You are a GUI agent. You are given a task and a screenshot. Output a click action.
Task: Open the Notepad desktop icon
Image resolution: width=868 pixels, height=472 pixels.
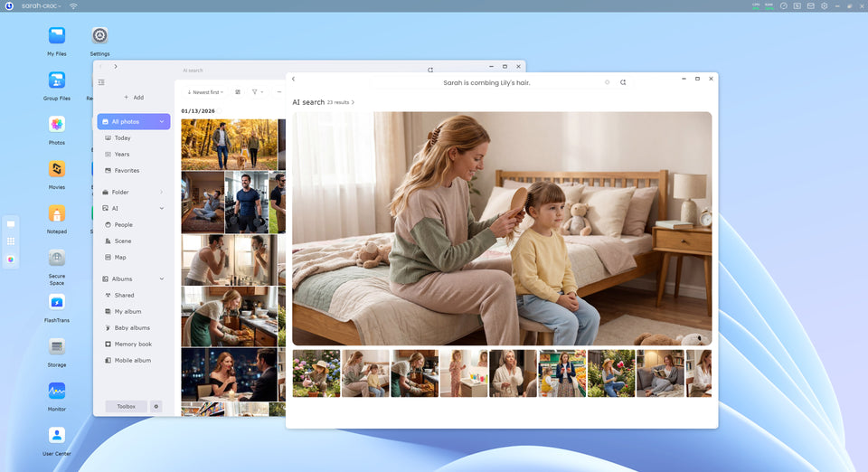(x=56, y=213)
